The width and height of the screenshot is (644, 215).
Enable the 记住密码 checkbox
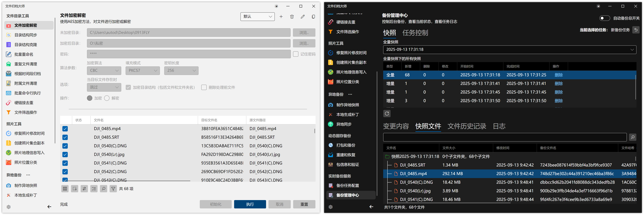click(296, 54)
